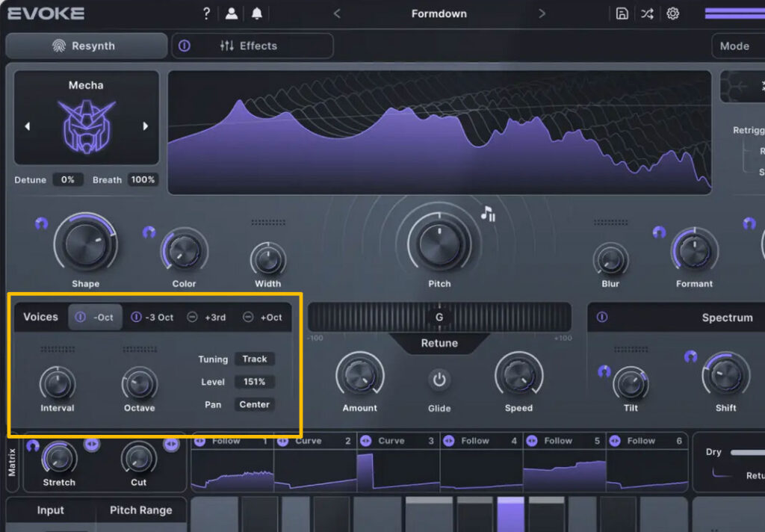Image resolution: width=765 pixels, height=532 pixels.
Task: Click the Level 151% value field
Action: coord(254,382)
